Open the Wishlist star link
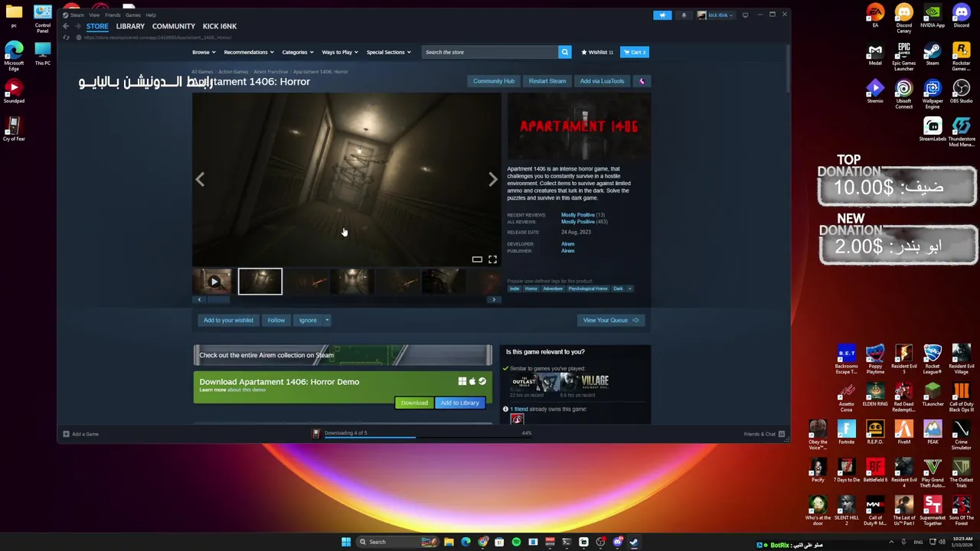 point(597,52)
